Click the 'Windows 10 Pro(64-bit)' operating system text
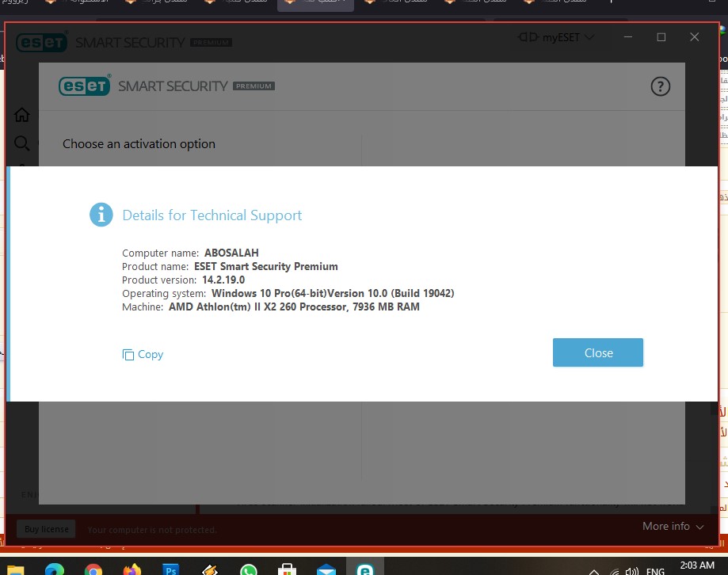Screen dimensions: 728x575 pos(269,293)
